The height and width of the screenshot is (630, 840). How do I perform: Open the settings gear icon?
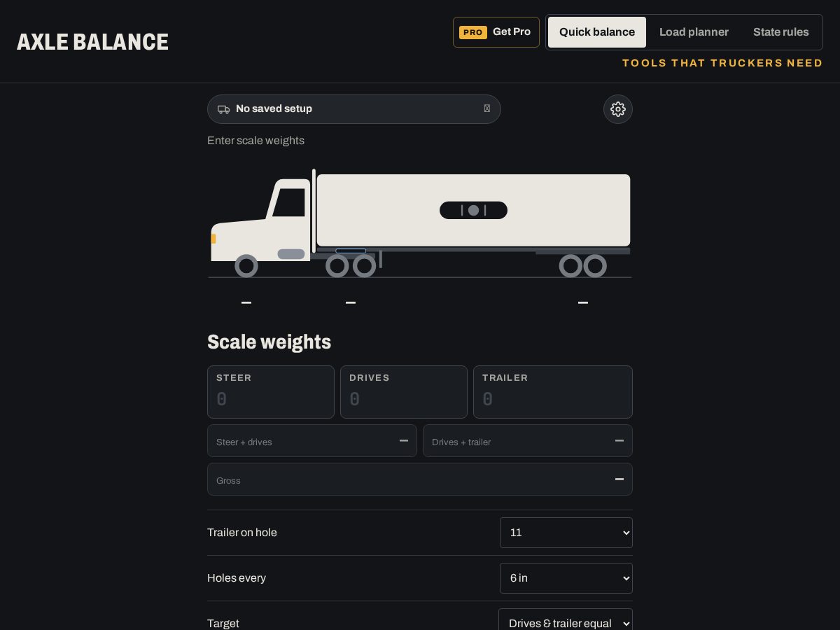618,109
